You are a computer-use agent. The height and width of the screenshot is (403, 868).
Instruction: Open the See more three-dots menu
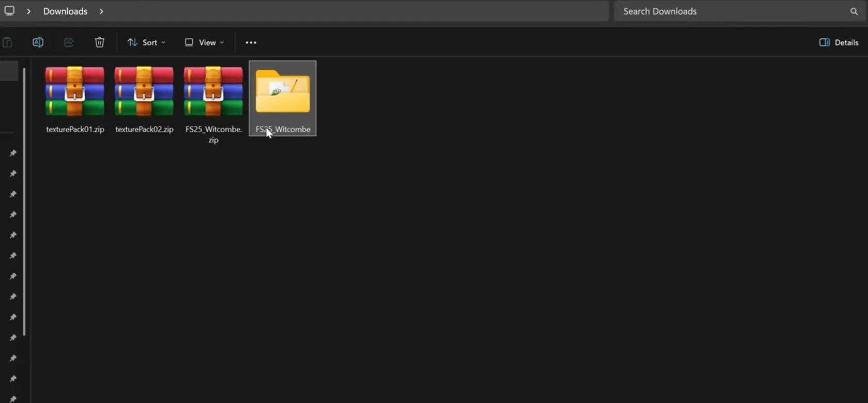pyautogui.click(x=251, y=42)
